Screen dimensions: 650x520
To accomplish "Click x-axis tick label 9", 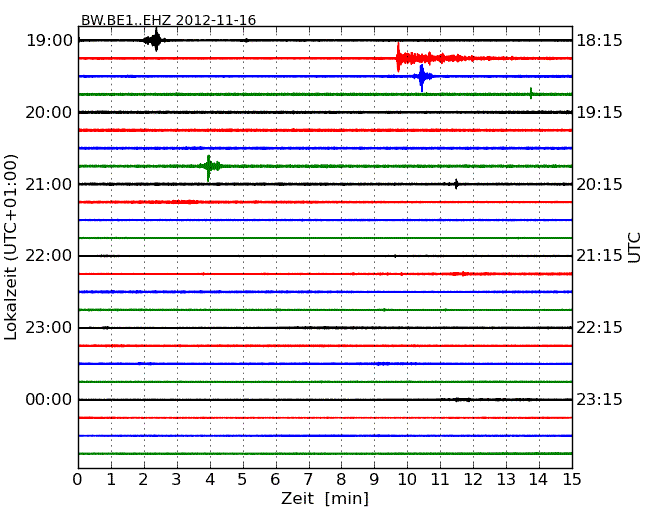I will 374,480.
